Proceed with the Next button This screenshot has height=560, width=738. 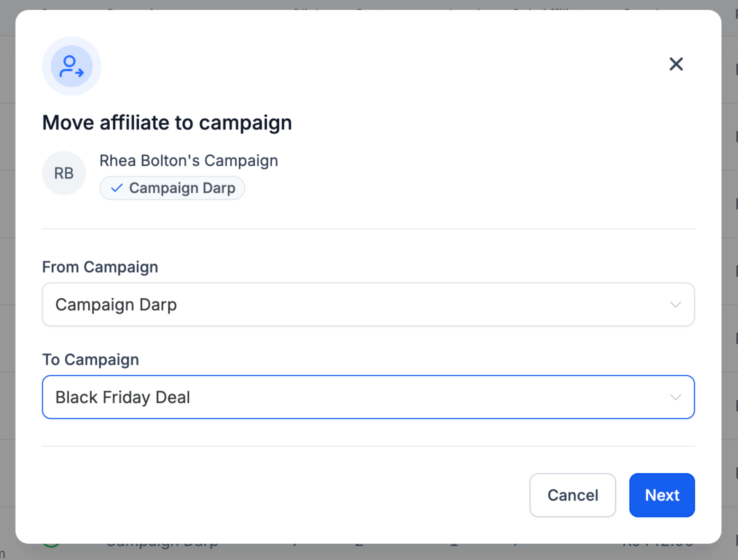tap(662, 495)
